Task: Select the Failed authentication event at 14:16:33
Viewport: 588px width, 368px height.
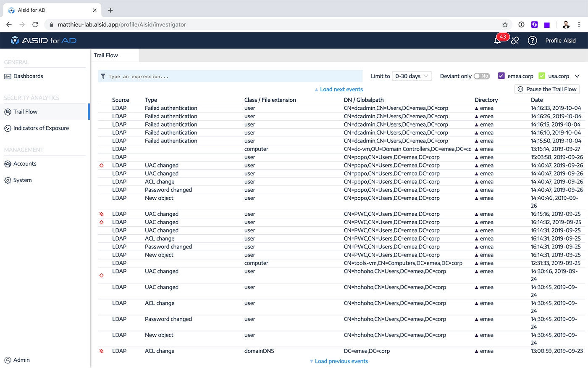Action: coord(341,108)
